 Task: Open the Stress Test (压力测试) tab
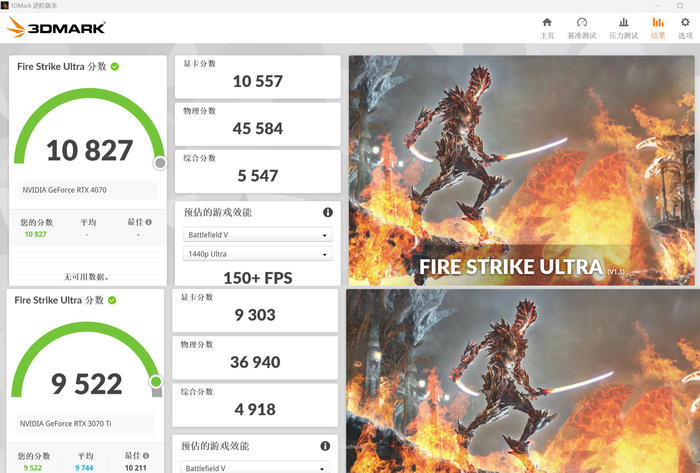click(x=624, y=28)
